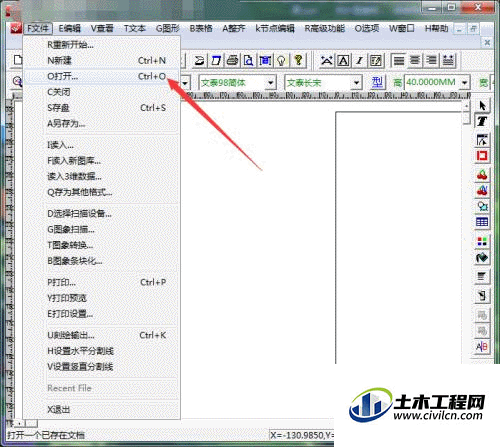
Task: Open the B表格 menu
Action: tap(201, 29)
